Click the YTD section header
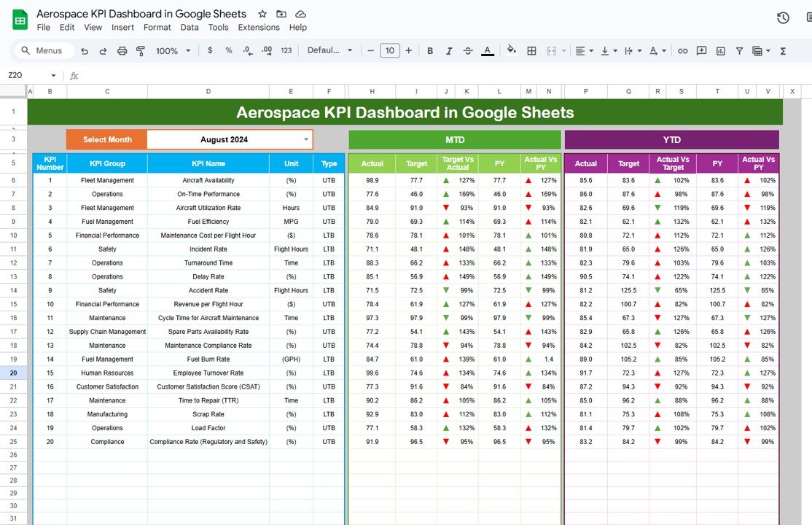Screen dimensions: 812x525 tap(671, 139)
